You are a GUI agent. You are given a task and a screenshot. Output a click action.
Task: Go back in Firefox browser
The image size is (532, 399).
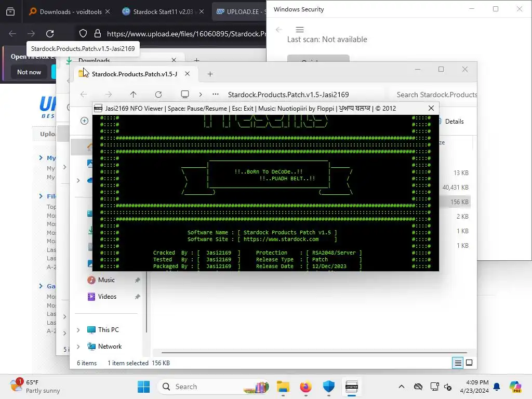point(12,34)
